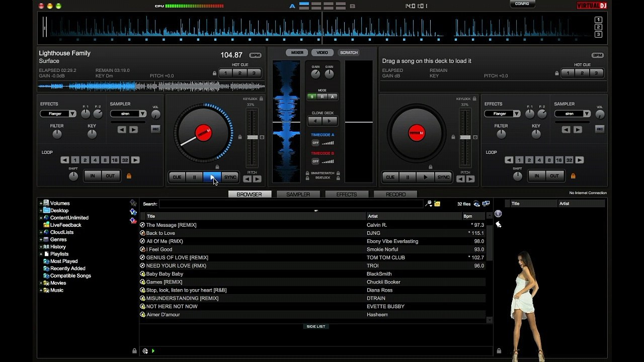The height and width of the screenshot is (362, 644).
Task: Click the right deck pitch slider handle
Action: click(465, 137)
